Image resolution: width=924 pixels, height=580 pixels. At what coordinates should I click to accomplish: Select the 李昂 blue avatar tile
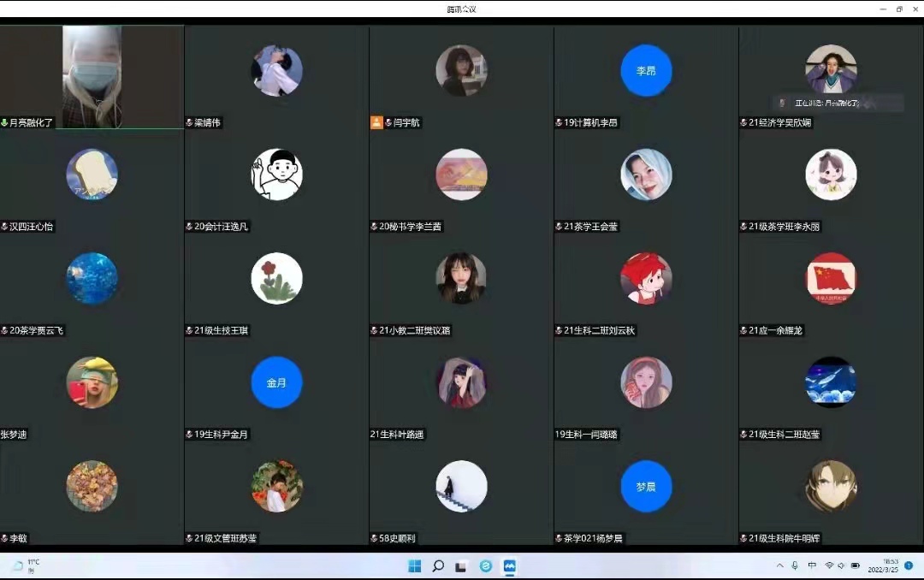[x=646, y=70]
